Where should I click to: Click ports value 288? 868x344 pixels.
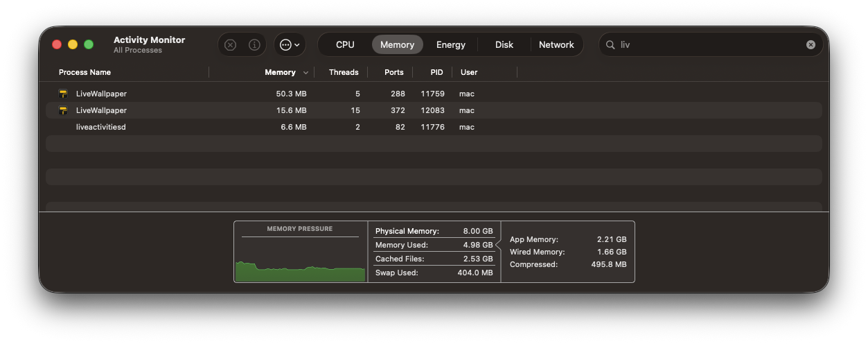[x=398, y=94]
